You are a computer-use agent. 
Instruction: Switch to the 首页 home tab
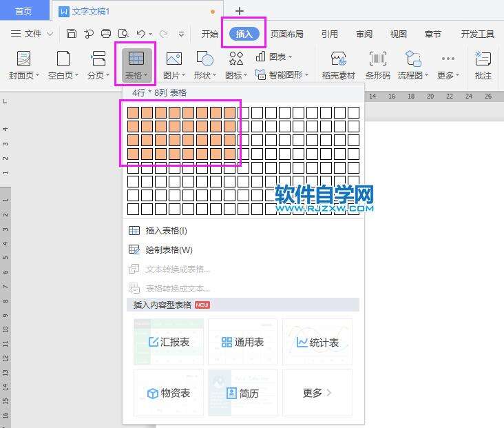pos(23,11)
